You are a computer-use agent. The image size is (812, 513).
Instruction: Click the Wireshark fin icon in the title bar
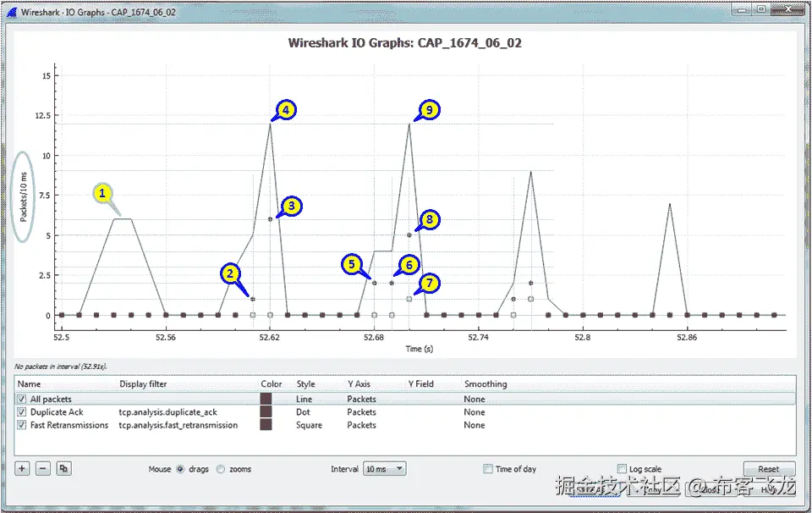[11, 11]
